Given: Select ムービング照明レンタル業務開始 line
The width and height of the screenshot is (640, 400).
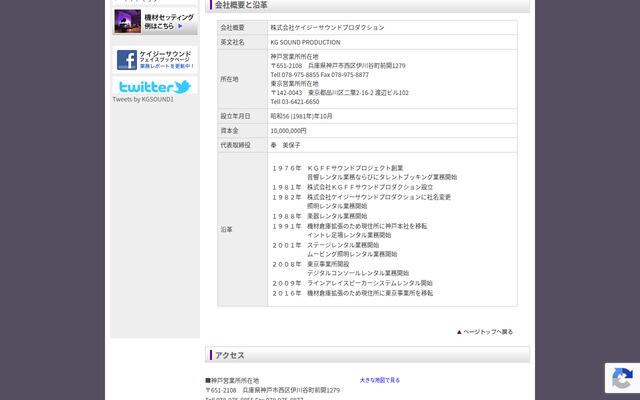Looking at the screenshot, I should (x=352, y=254).
